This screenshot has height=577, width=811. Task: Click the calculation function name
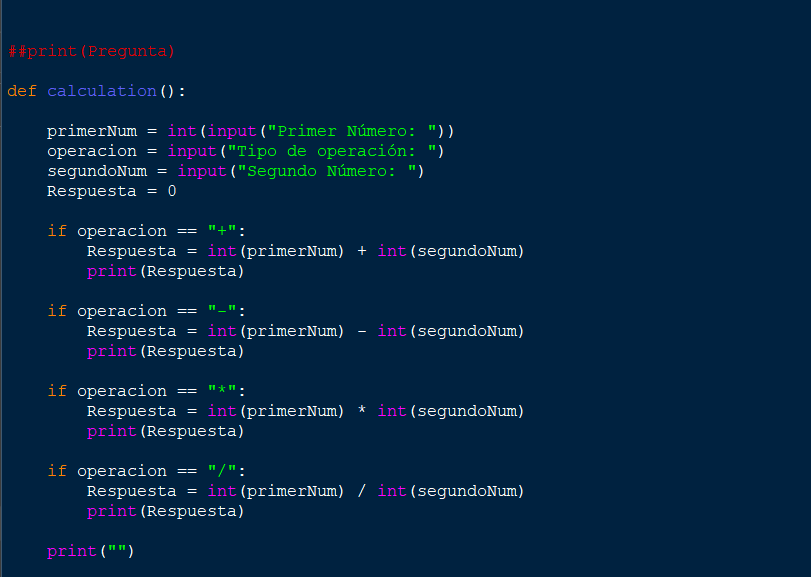pos(101,91)
